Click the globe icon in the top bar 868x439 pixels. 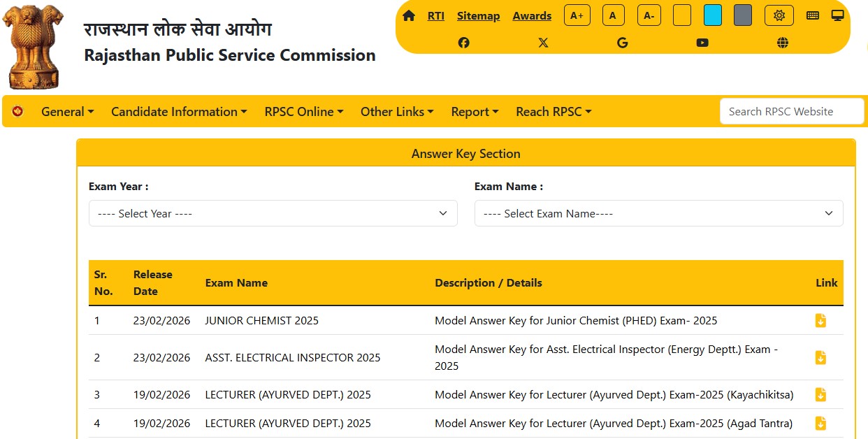782,42
